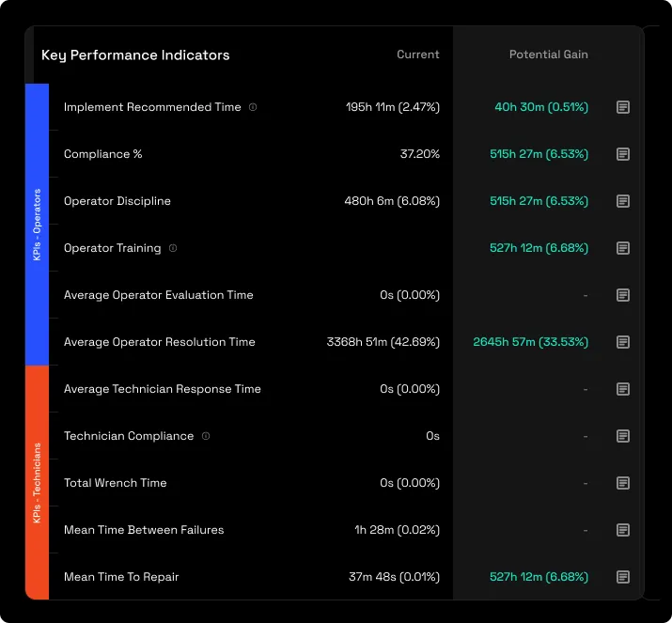Click Total Wrench Time value 0s (0.00%)
The width and height of the screenshot is (672, 623).
click(410, 483)
